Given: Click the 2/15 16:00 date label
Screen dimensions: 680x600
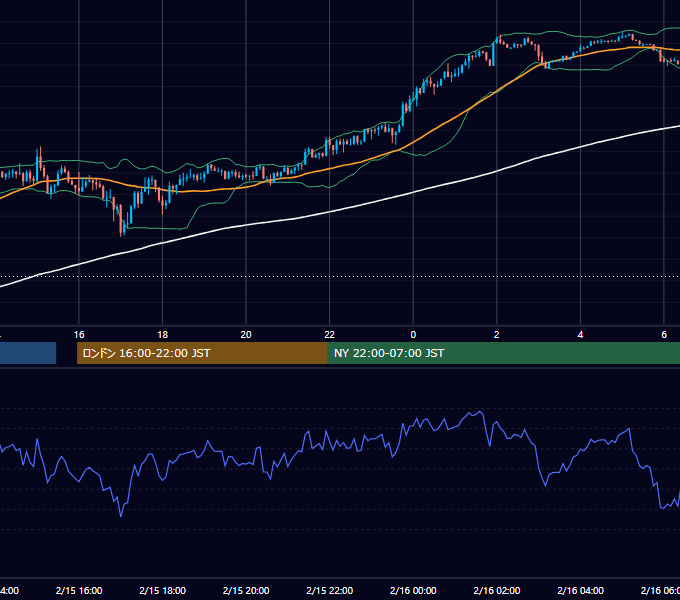Looking at the screenshot, I should tap(79, 590).
